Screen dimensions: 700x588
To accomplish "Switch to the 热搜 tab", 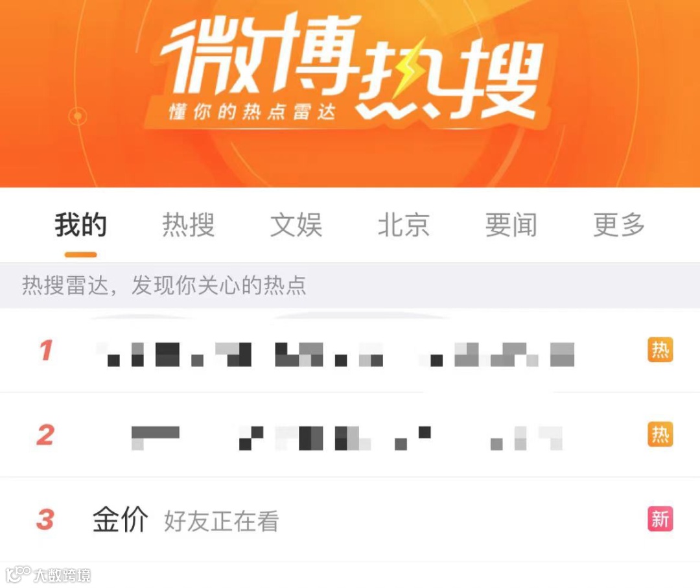I will pos(189,224).
